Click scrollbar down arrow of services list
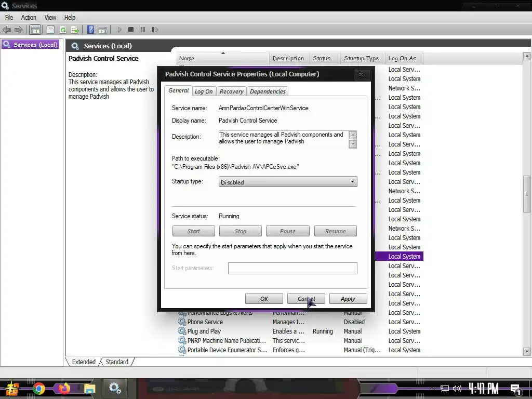 [527, 352]
